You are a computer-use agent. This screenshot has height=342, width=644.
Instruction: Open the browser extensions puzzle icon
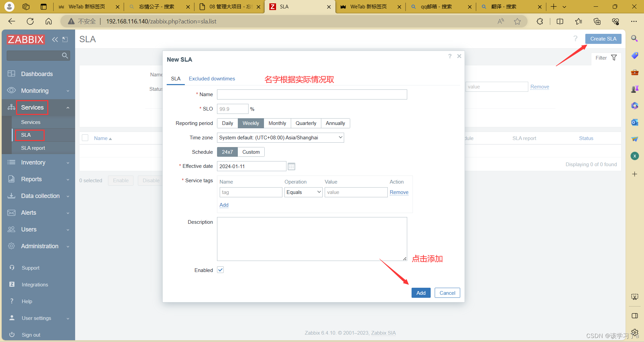[x=540, y=21]
